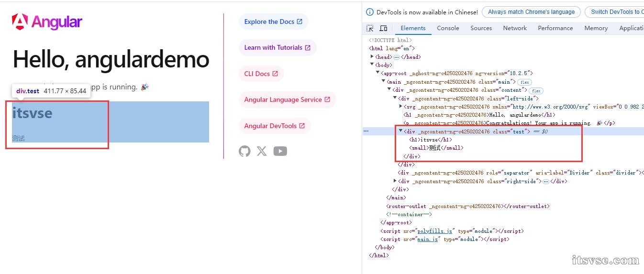644x274 pixels.
Task: Collapse the div class content node
Action: 389,89
